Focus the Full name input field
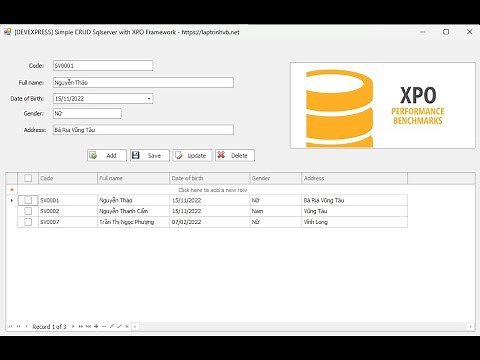Image resolution: width=480 pixels, height=360 pixels. pyautogui.click(x=143, y=83)
